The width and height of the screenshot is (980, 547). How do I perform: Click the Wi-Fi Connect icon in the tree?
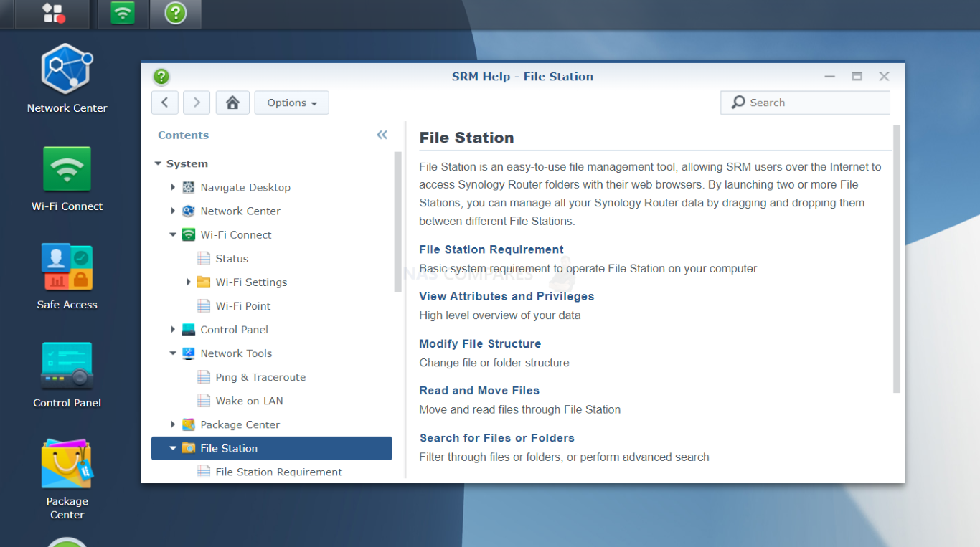click(189, 234)
